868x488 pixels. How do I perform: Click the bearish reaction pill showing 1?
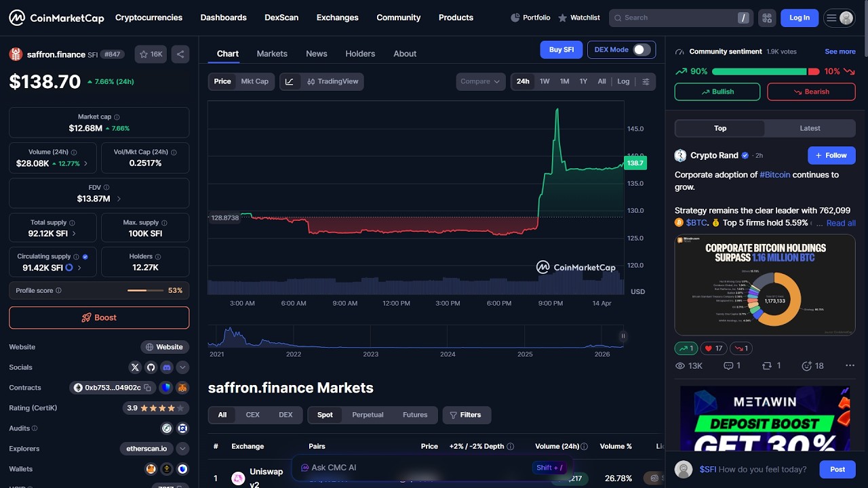(741, 348)
